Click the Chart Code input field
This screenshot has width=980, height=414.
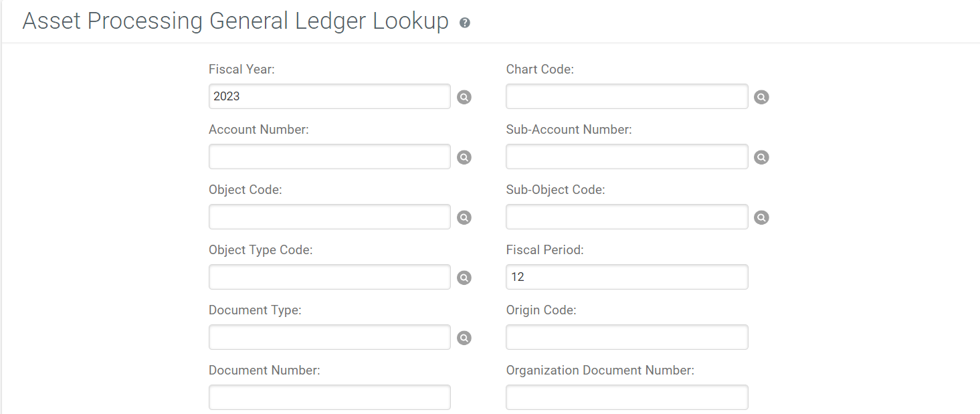[627, 96]
